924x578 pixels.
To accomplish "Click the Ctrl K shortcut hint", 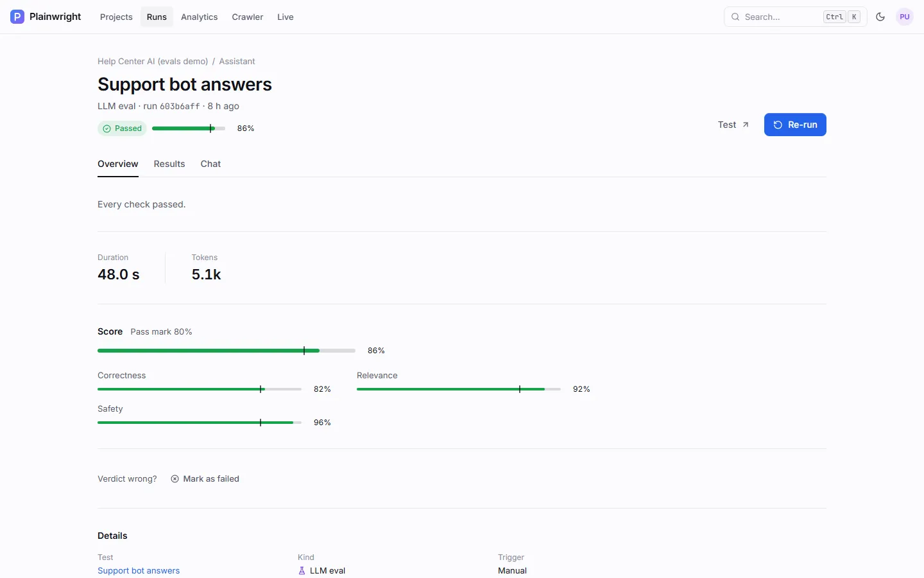I will [x=842, y=17].
